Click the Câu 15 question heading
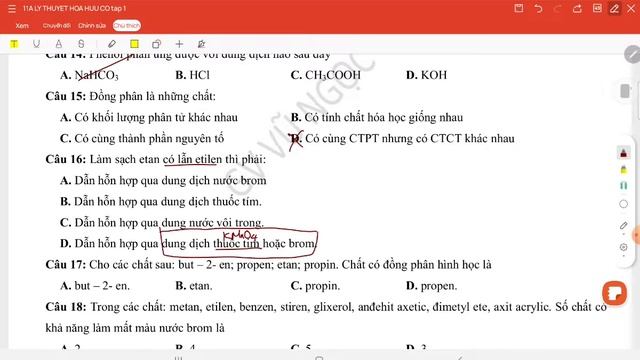The height and width of the screenshot is (360, 640). (x=131, y=96)
